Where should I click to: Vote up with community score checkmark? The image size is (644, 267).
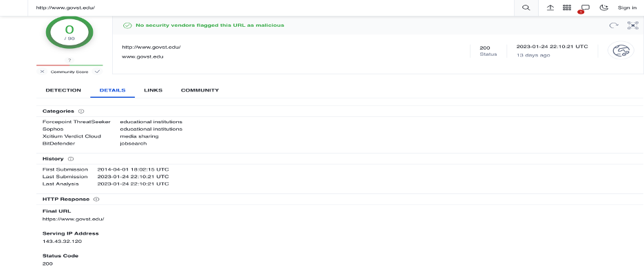click(x=97, y=72)
